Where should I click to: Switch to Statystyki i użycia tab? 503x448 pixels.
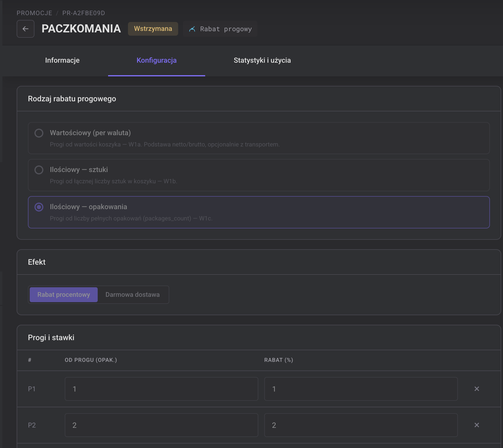point(262,60)
